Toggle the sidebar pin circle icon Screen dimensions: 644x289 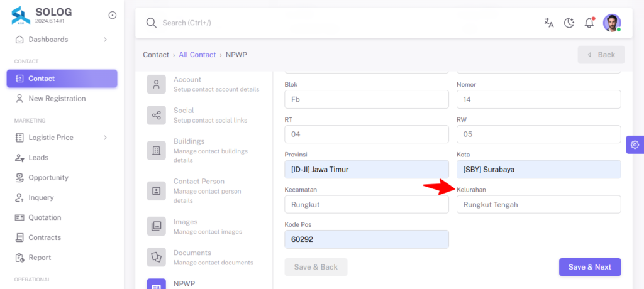[112, 15]
